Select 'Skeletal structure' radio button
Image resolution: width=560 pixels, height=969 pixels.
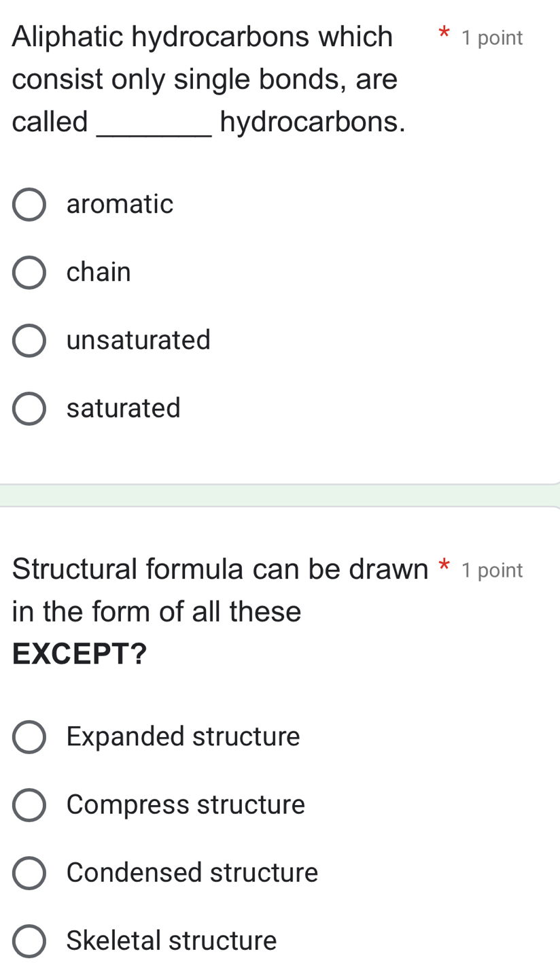pos(29,941)
